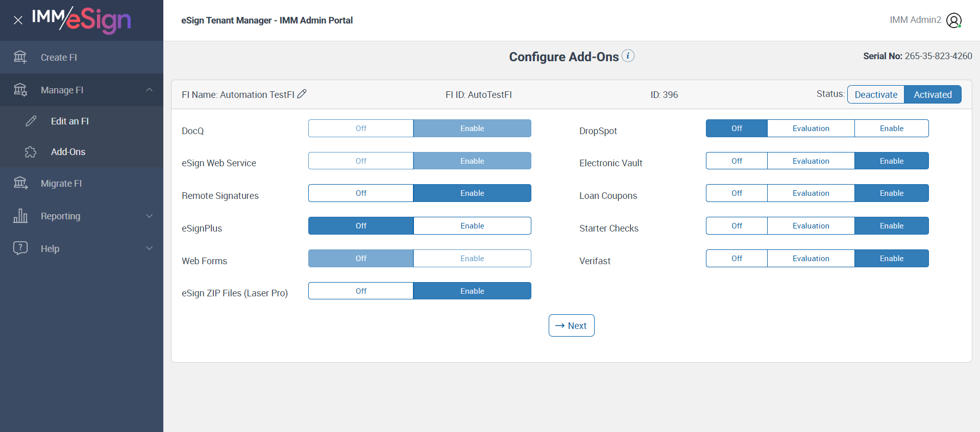Viewport: 980px width, 432px height.
Task: Turn off Remote Signatures add-on
Action: [x=361, y=193]
